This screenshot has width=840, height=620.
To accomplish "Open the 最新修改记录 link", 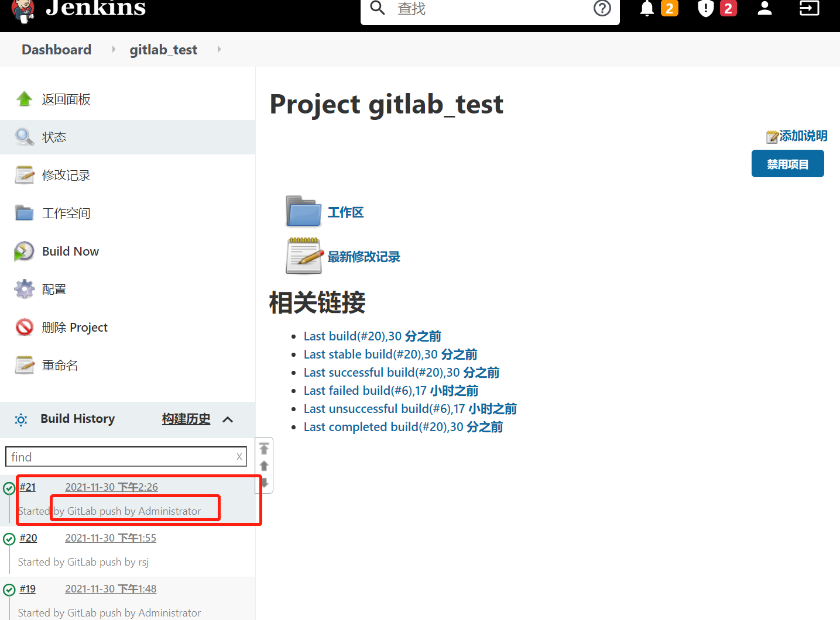I will click(364, 256).
